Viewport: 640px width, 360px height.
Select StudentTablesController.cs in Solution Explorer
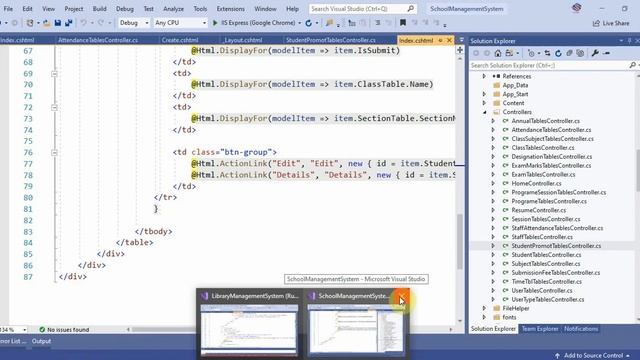click(x=546, y=255)
